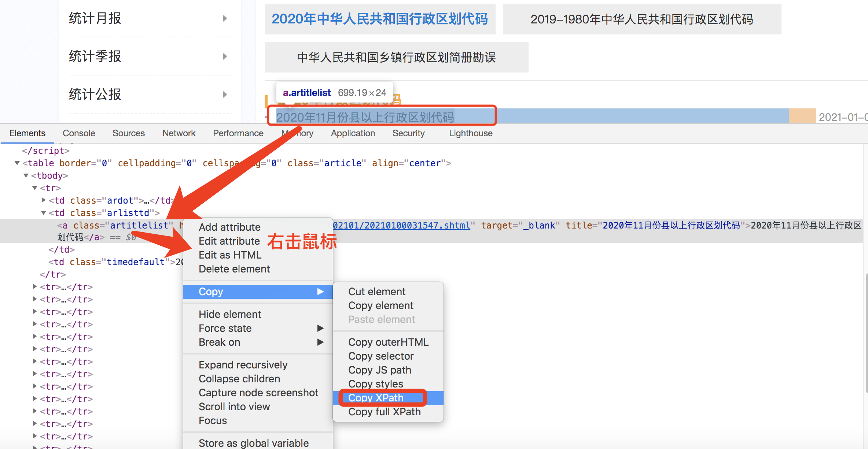The height and width of the screenshot is (449, 868).
Task: Switch to the Network tab
Action: (x=179, y=133)
